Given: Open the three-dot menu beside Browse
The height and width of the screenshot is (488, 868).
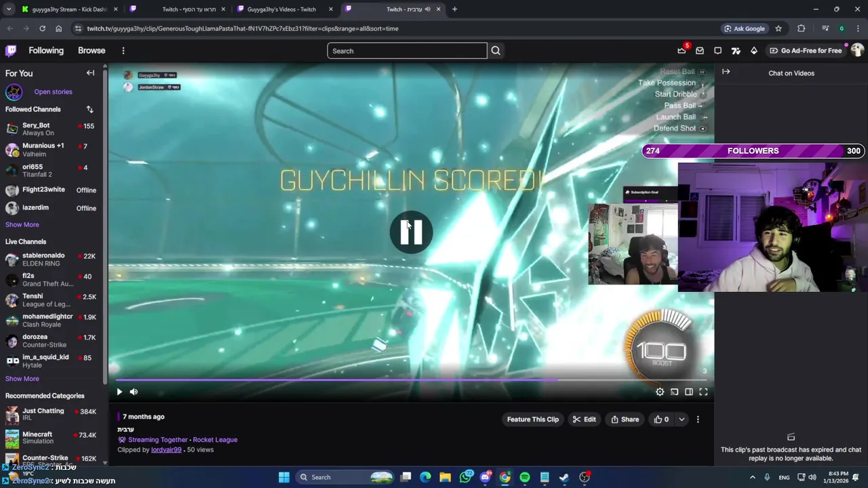Looking at the screenshot, I should pyautogui.click(x=123, y=51).
